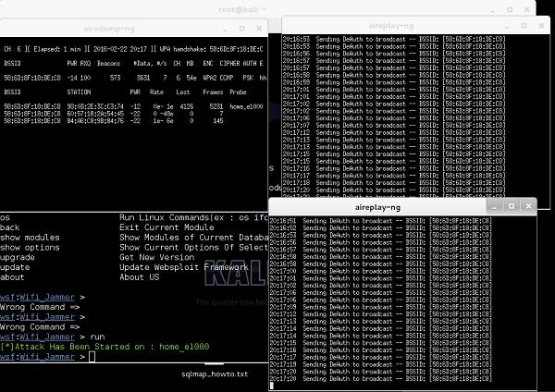This screenshot has width=555, height=392.
Task: Click the wsf command prompt cursor
Action: point(92,357)
